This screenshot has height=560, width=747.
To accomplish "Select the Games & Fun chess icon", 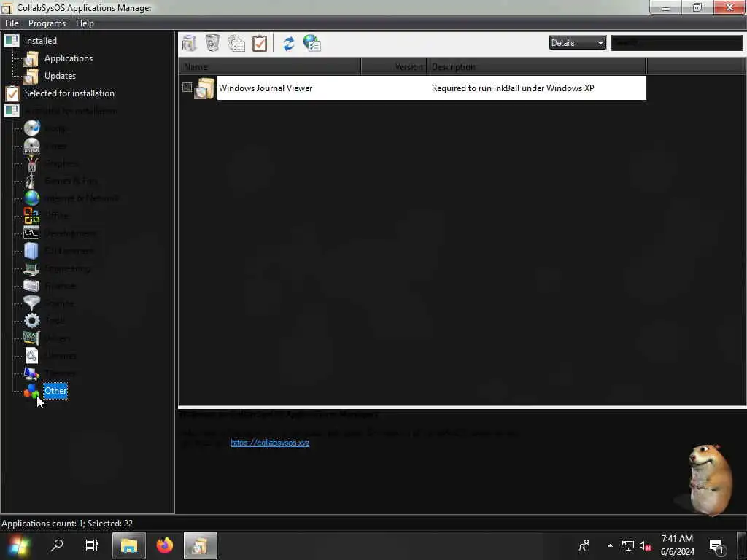I will [31, 181].
